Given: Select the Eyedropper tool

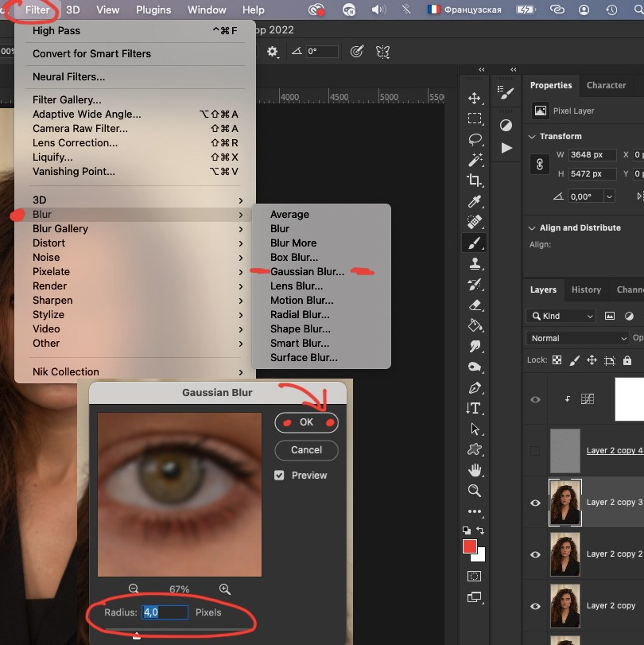Looking at the screenshot, I should [x=475, y=201].
